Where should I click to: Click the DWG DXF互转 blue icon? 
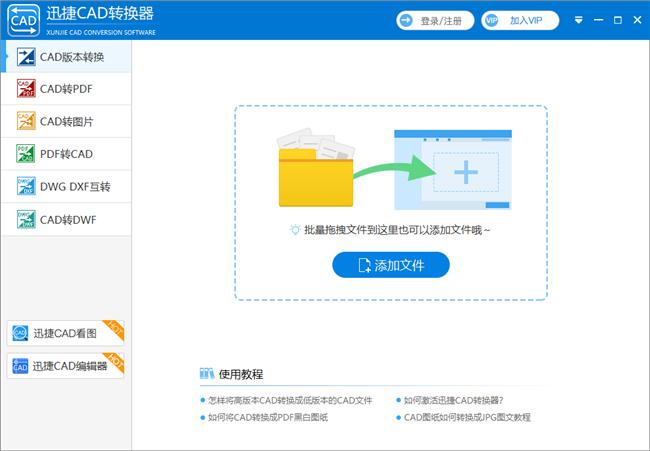[26, 186]
